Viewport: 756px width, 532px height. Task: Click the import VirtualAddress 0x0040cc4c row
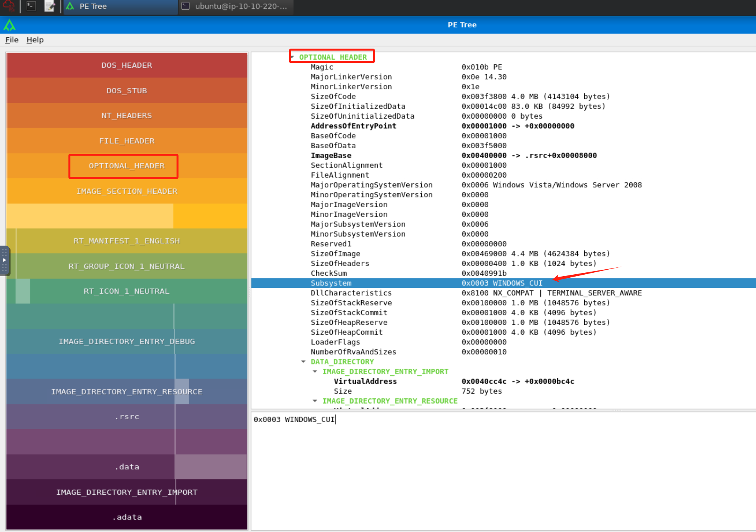[x=503, y=381]
